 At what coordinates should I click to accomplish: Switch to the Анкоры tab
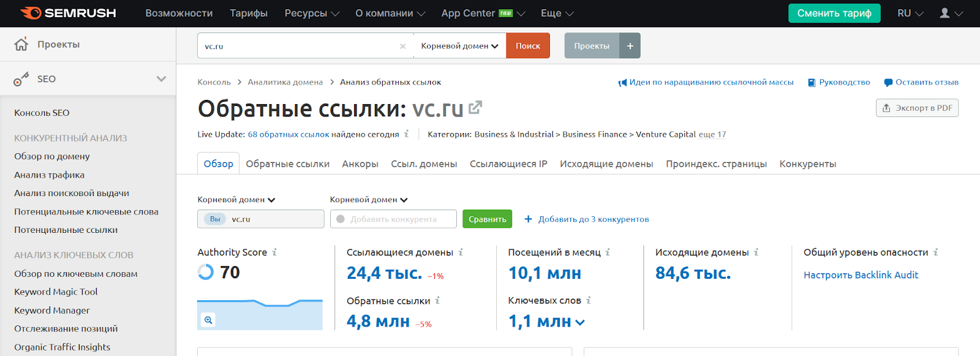(360, 164)
